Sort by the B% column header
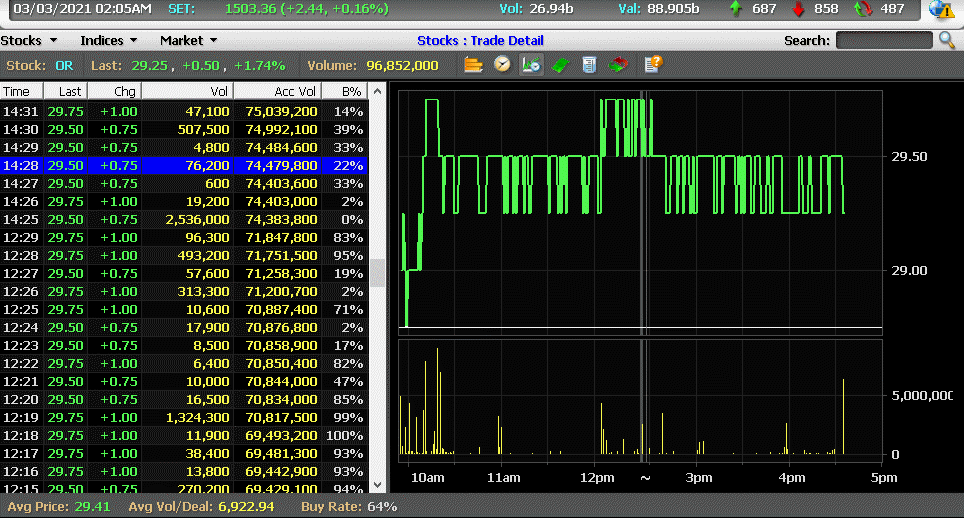This screenshot has height=518, width=964. 345,92
